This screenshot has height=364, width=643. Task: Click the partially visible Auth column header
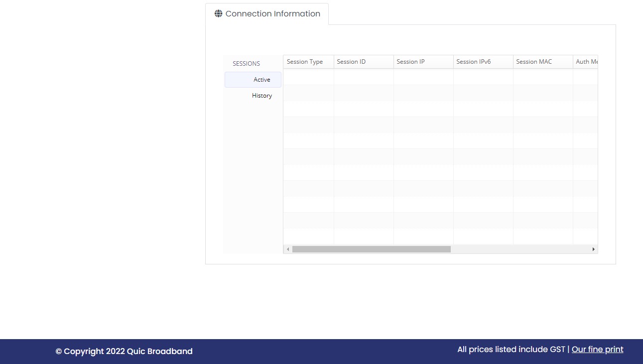(586, 62)
